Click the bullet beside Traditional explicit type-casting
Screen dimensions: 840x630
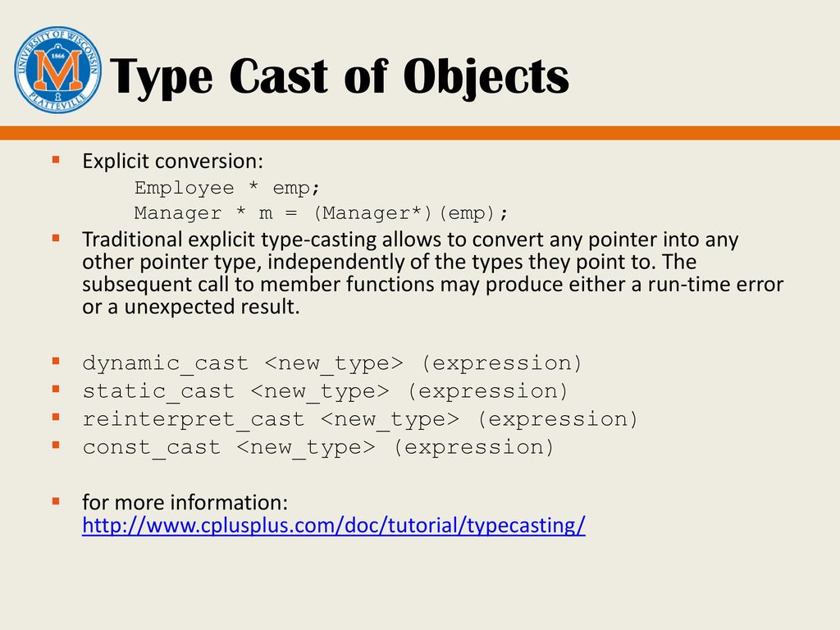pyautogui.click(x=56, y=238)
